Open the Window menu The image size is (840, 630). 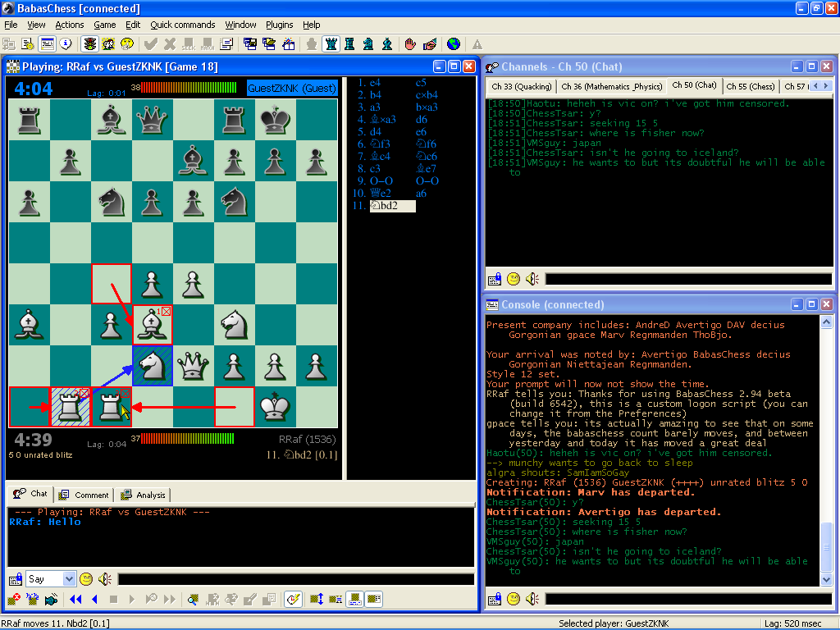click(x=240, y=25)
